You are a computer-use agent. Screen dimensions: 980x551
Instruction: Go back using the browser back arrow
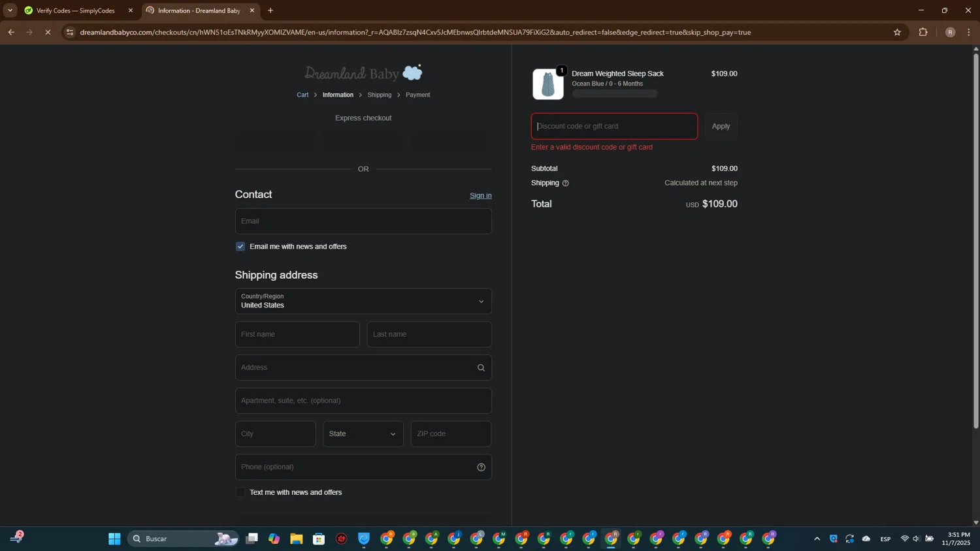click(x=11, y=32)
